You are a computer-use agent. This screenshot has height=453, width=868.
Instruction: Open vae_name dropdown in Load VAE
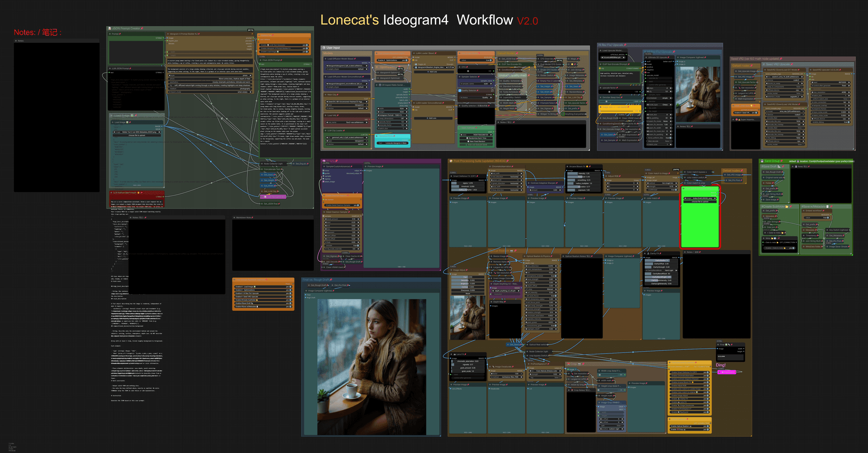347,122
